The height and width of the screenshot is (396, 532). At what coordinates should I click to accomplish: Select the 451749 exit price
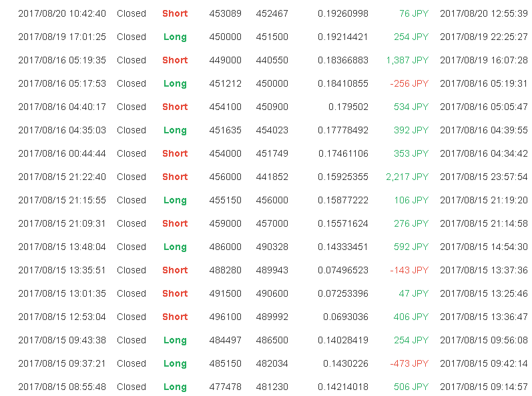272,154
